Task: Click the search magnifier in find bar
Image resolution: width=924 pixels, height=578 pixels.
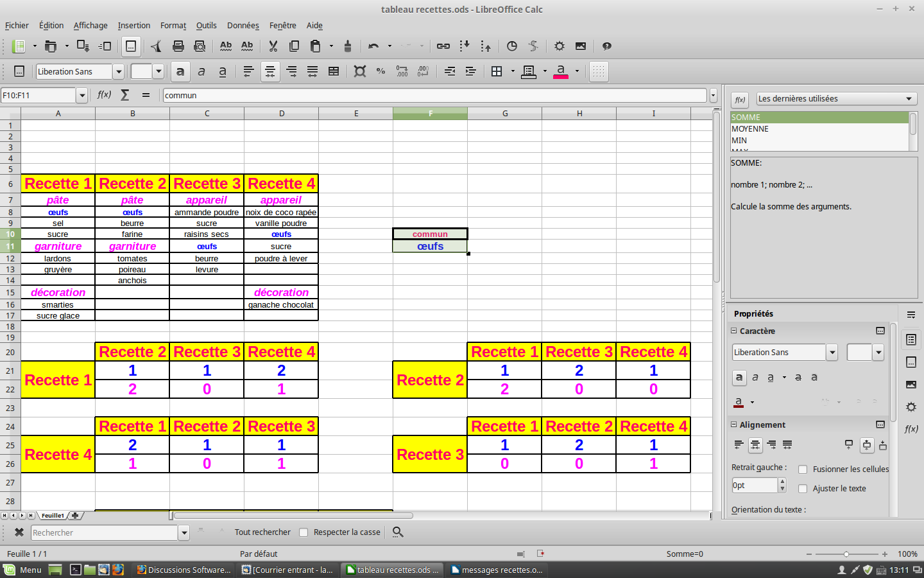Action: coord(398,532)
